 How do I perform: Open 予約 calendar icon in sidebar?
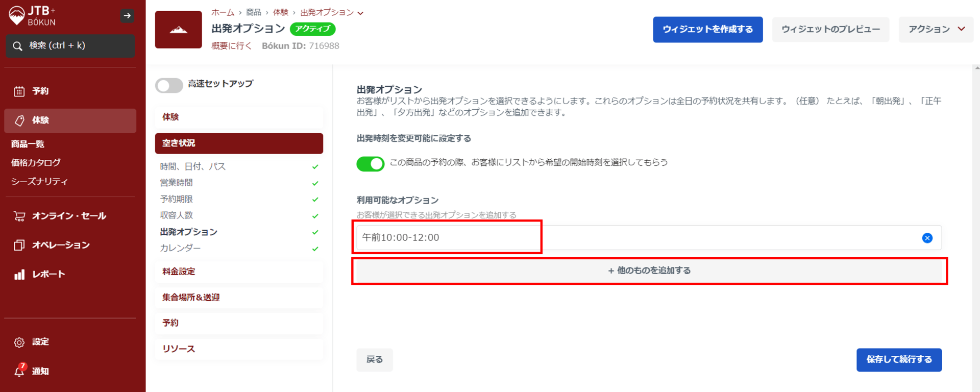pyautogui.click(x=19, y=91)
